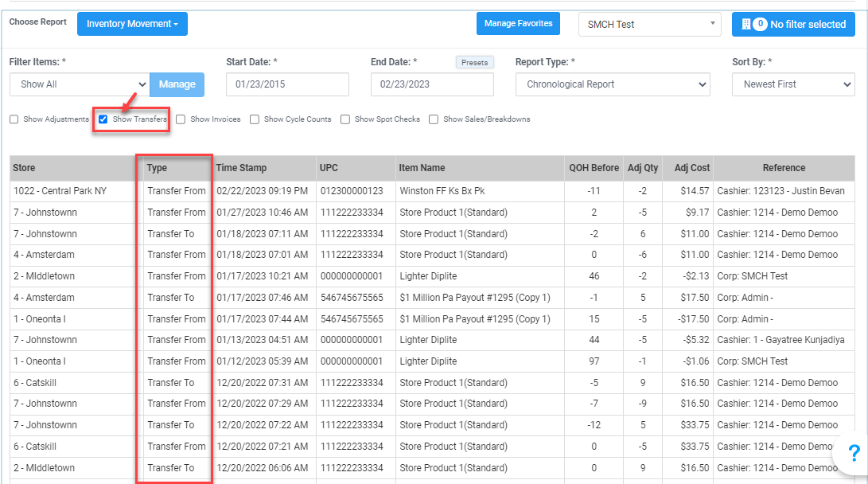868x484 pixels.
Task: Enable Show Adjustments checkbox
Action: click(x=14, y=119)
